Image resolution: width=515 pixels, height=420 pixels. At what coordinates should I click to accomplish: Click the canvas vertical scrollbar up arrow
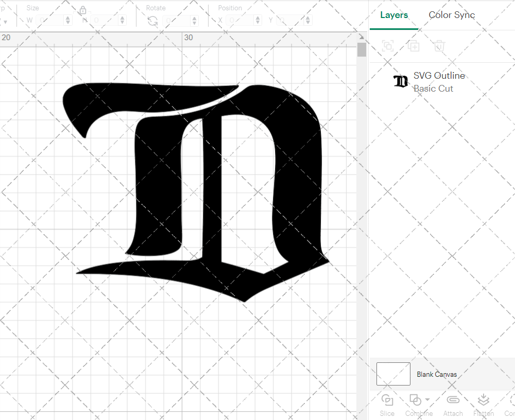pos(362,39)
